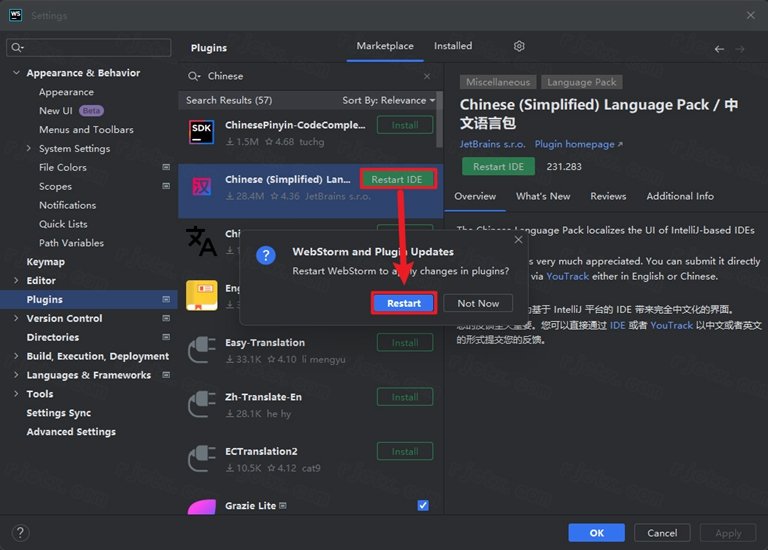Expand the Languages & Frameworks section
768x550 pixels.
pos(16,375)
